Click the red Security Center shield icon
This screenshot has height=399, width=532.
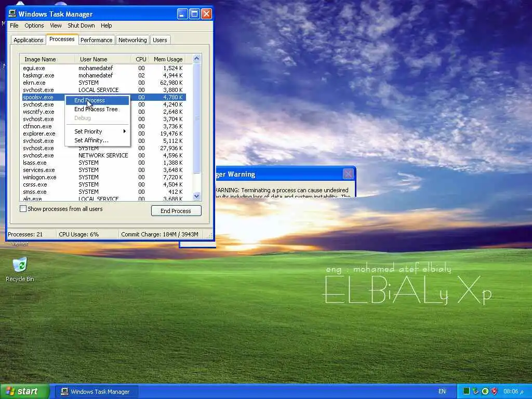point(495,391)
